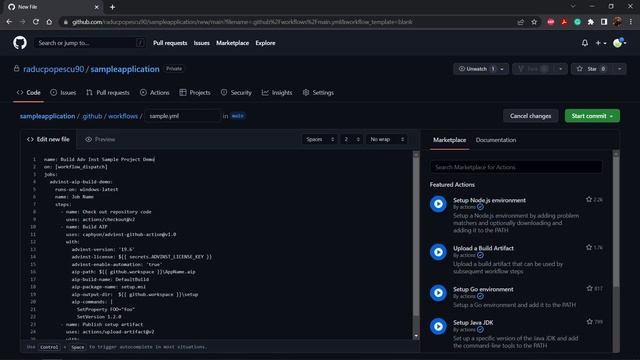Select the Preview tab
Image resolution: width=640 pixels, height=360 pixels.
click(x=100, y=140)
